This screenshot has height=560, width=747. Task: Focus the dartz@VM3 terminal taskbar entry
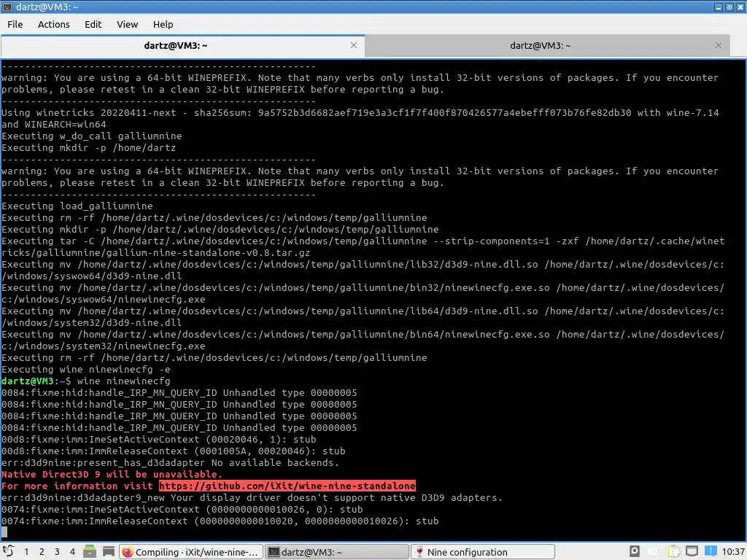(x=336, y=552)
